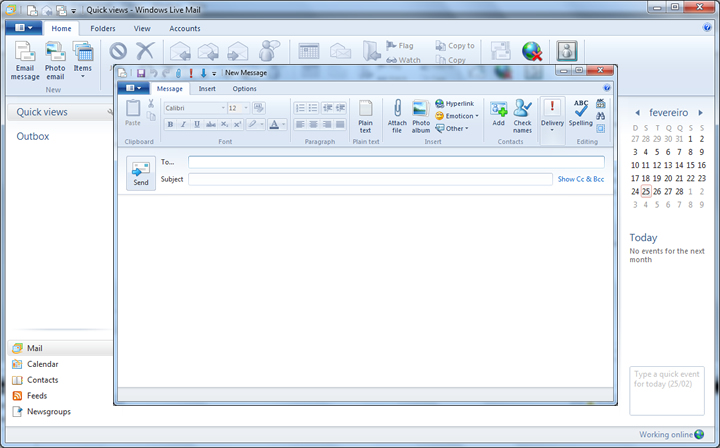Click Send button in New Message window
The height and width of the screenshot is (448, 720).
click(141, 173)
